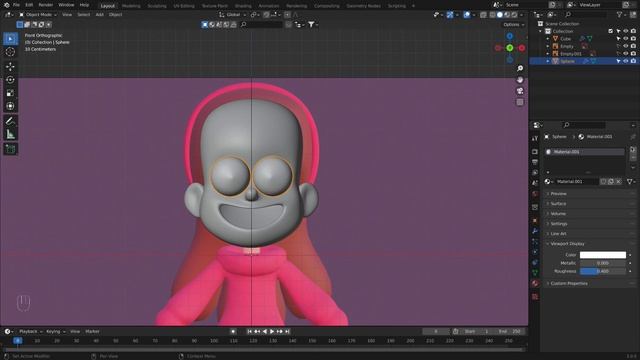Toggle proportional editing icon in header

click(288, 15)
